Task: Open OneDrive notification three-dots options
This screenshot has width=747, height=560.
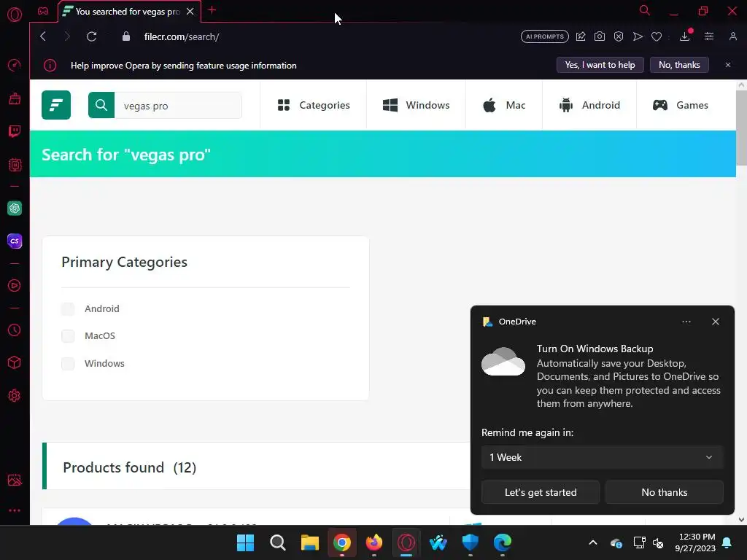Action: tap(686, 322)
